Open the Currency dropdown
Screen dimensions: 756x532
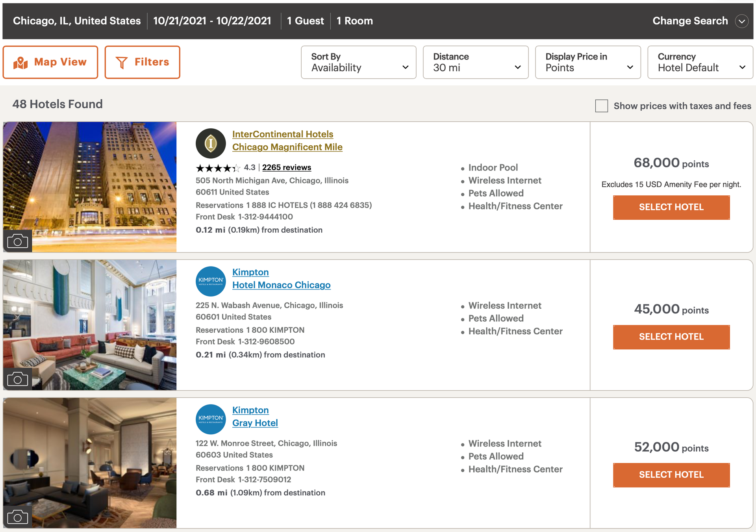click(x=743, y=67)
